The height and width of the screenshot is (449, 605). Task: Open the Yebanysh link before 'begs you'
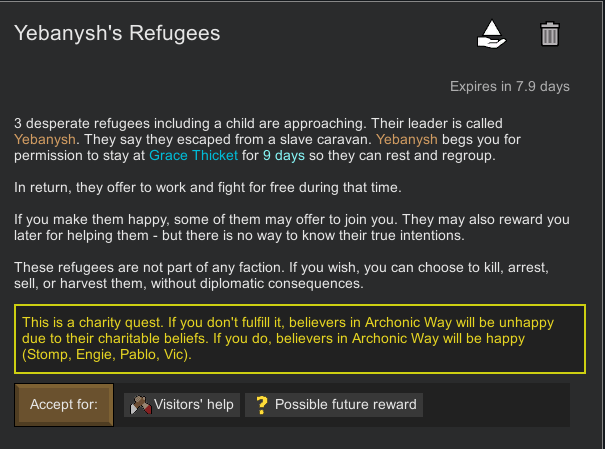[x=407, y=139]
